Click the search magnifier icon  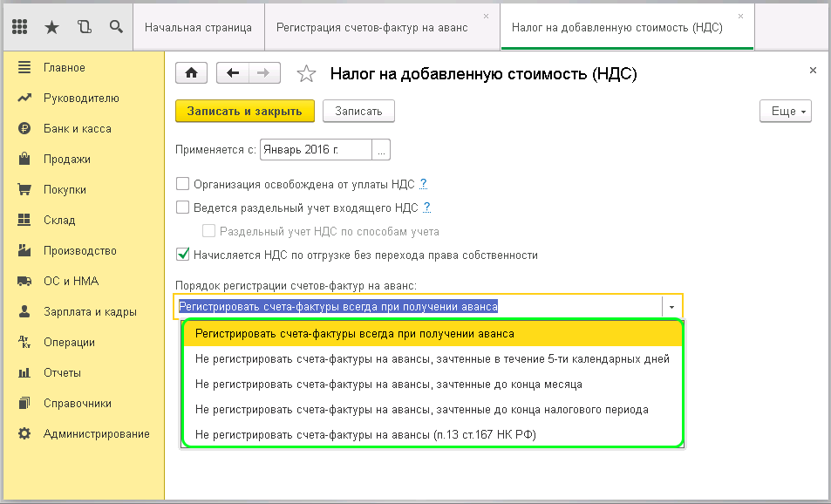tap(115, 27)
